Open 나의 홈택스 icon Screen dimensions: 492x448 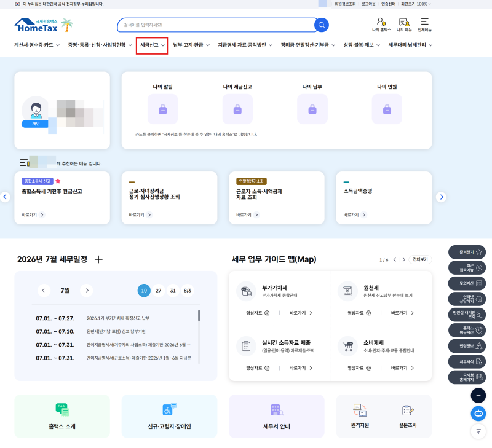click(381, 25)
